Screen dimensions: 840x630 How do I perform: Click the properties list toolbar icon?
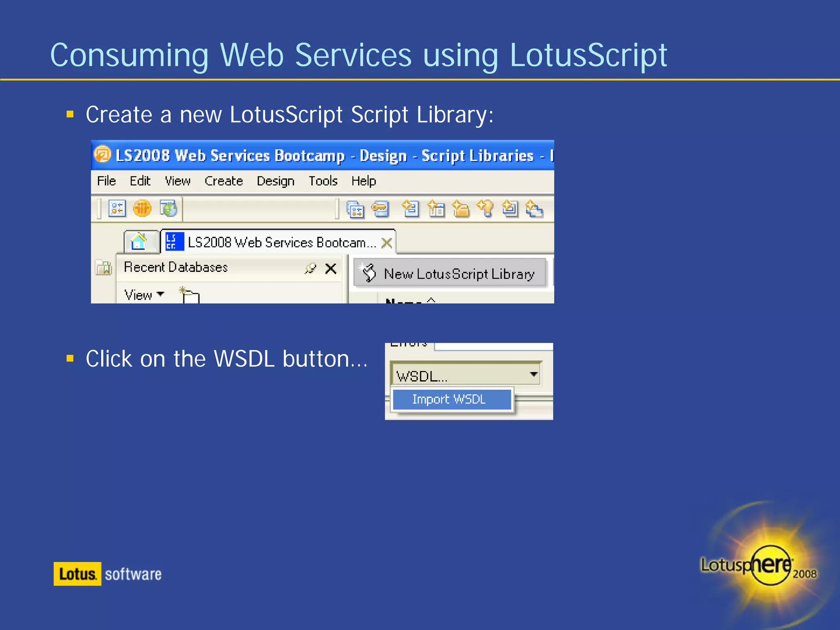pos(117,208)
